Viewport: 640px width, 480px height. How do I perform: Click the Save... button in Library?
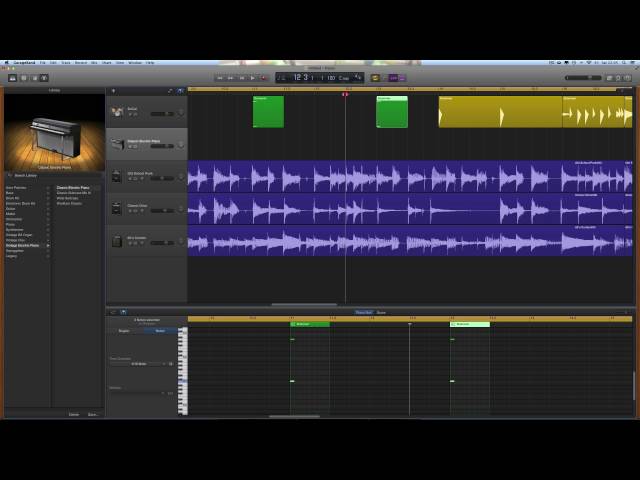(93, 414)
